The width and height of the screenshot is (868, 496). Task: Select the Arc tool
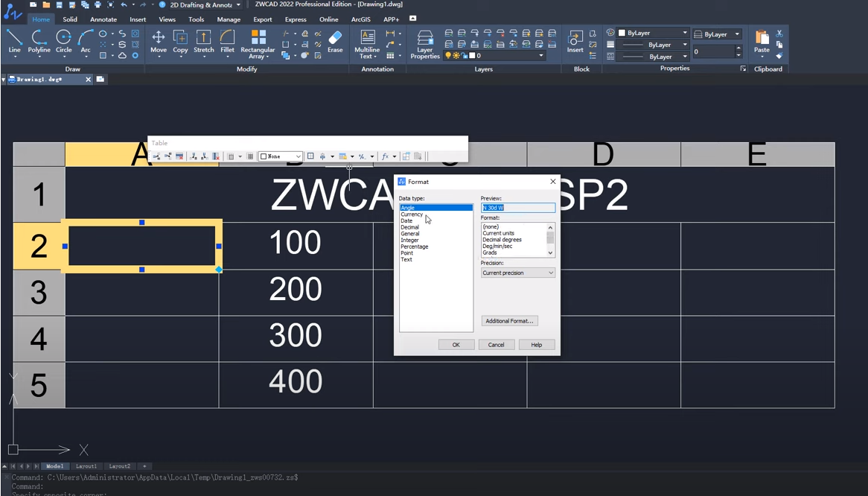coord(86,42)
